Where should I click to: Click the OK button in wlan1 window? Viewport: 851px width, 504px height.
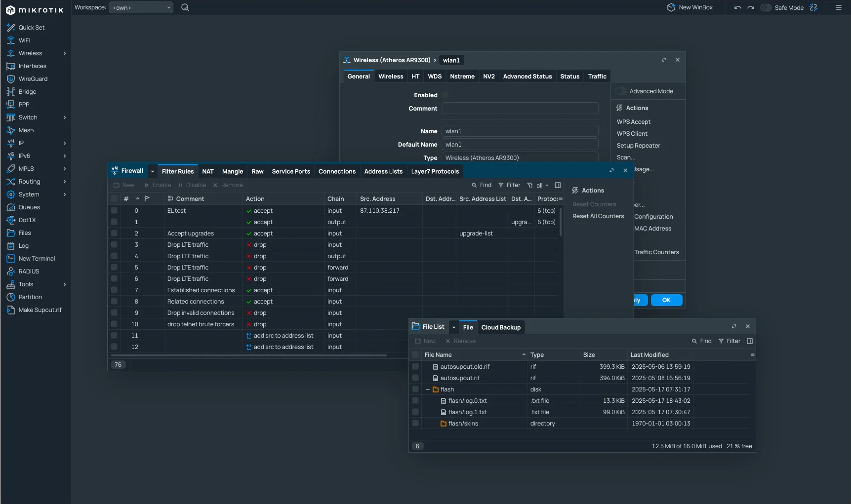click(x=666, y=300)
